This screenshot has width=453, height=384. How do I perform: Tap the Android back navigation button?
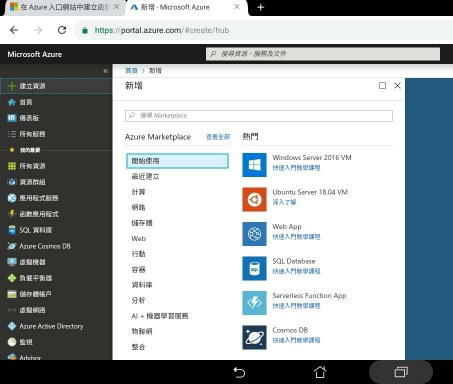point(239,372)
